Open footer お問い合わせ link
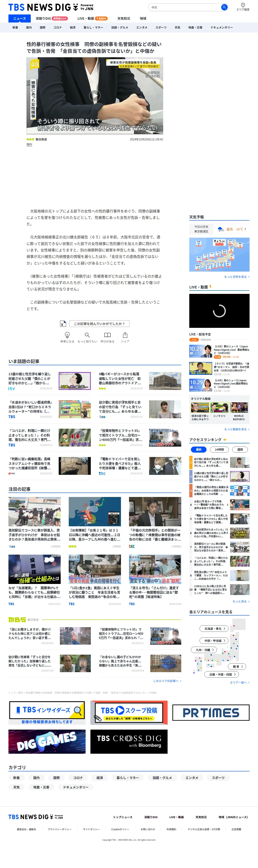The image size is (258, 868). (x=148, y=829)
